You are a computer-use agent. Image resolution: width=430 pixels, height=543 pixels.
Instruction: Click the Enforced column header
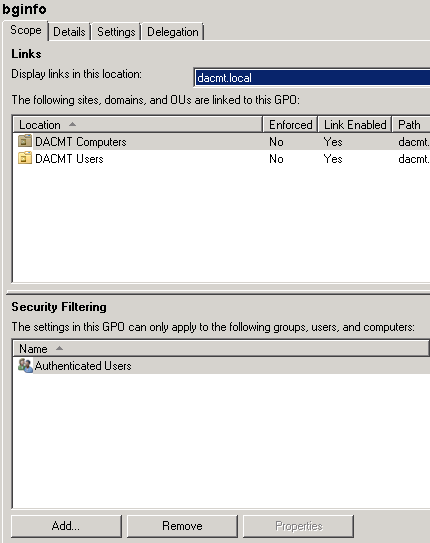290,124
